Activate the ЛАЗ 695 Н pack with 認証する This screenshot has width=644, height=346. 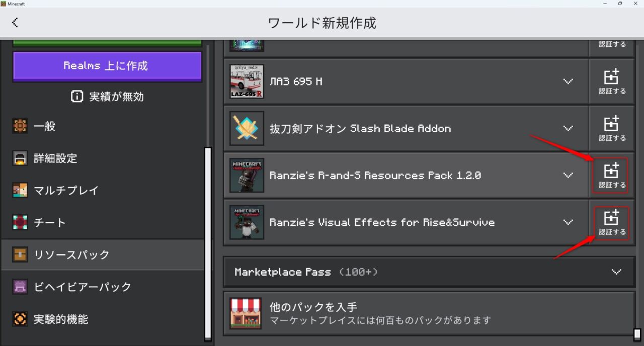point(612,81)
